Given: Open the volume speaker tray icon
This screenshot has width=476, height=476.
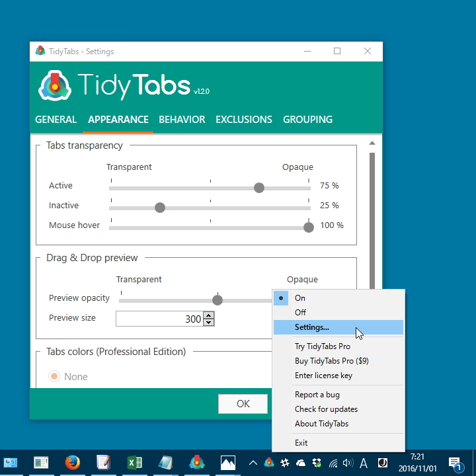Looking at the screenshot, I should click(x=348, y=463).
